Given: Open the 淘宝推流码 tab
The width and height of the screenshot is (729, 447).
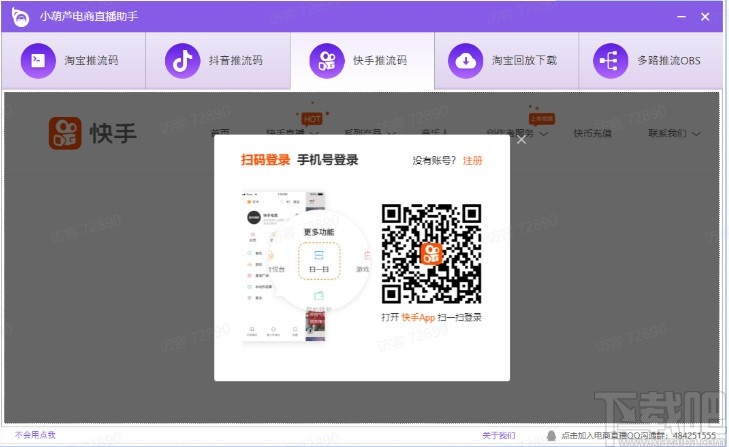Looking at the screenshot, I should pyautogui.click(x=73, y=60).
